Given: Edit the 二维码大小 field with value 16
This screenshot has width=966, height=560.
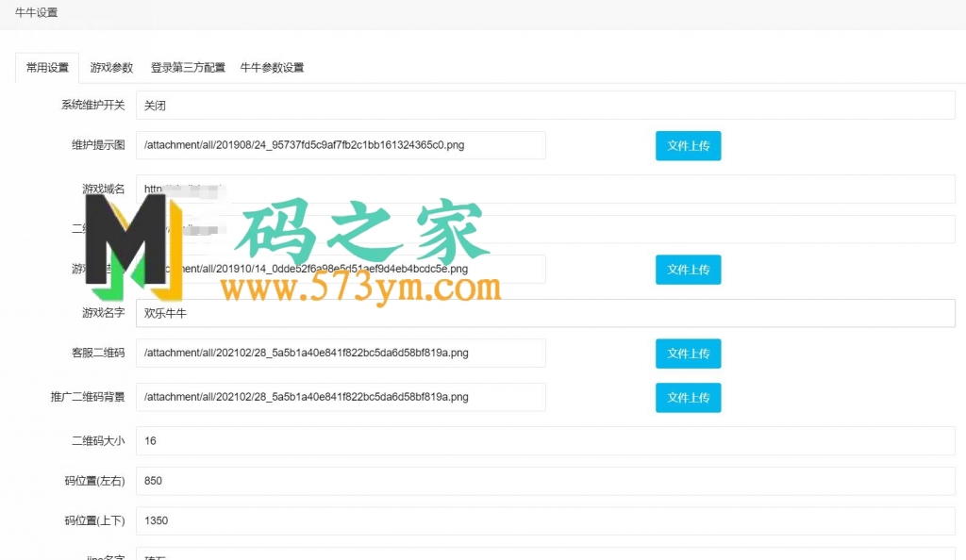Looking at the screenshot, I should click(545, 440).
